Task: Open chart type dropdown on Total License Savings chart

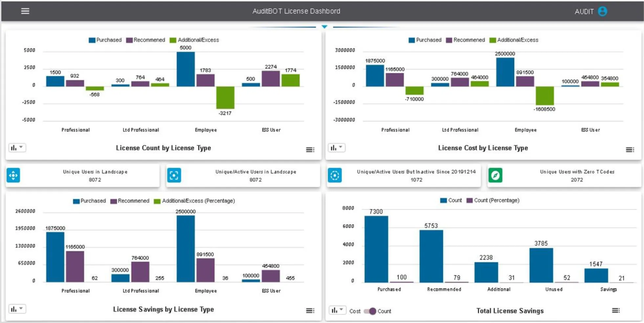Action: pos(337,310)
